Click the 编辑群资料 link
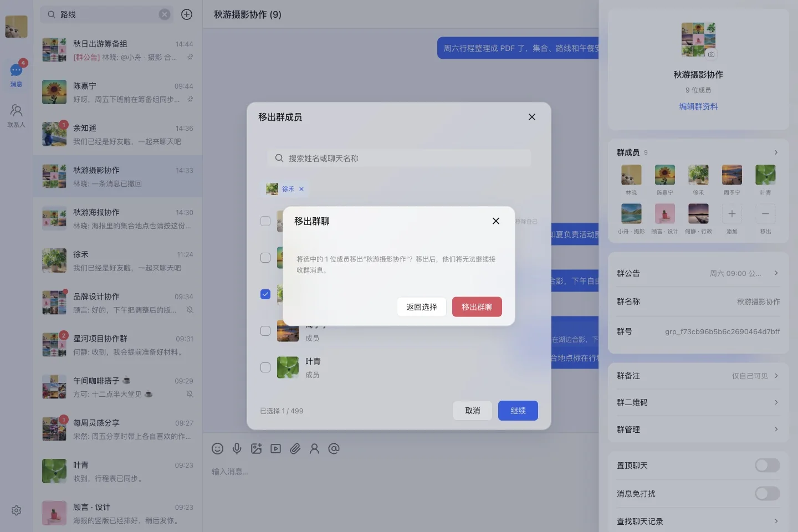 coord(698,106)
